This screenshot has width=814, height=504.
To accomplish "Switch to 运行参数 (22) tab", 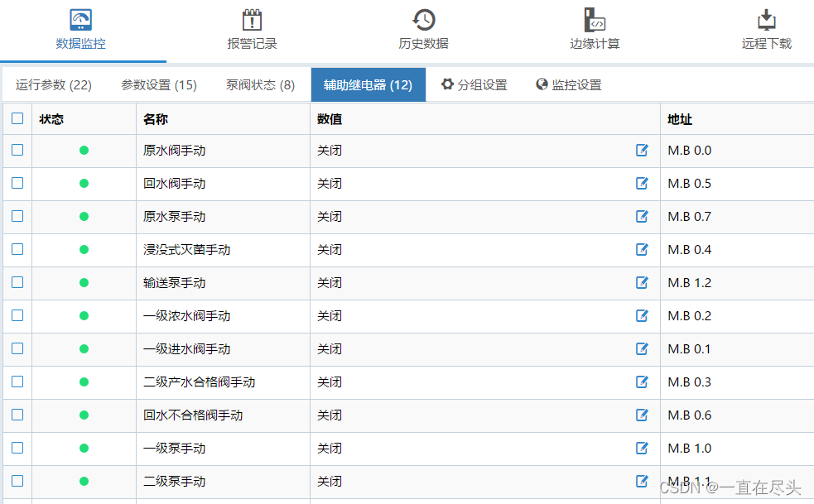I will [x=54, y=84].
